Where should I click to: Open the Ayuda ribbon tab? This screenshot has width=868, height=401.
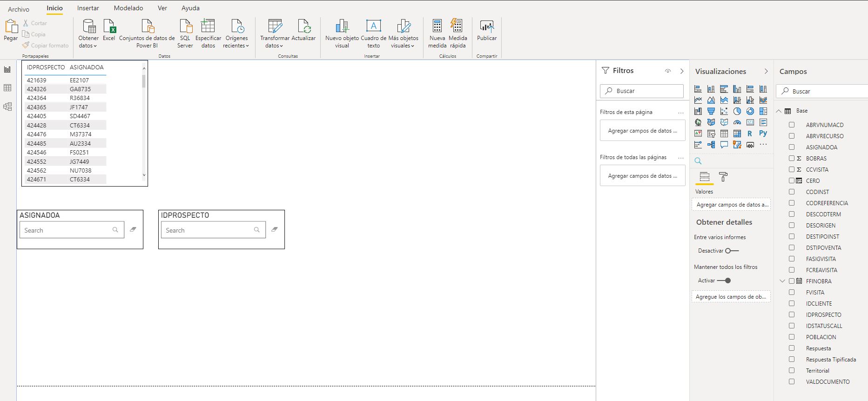point(190,8)
